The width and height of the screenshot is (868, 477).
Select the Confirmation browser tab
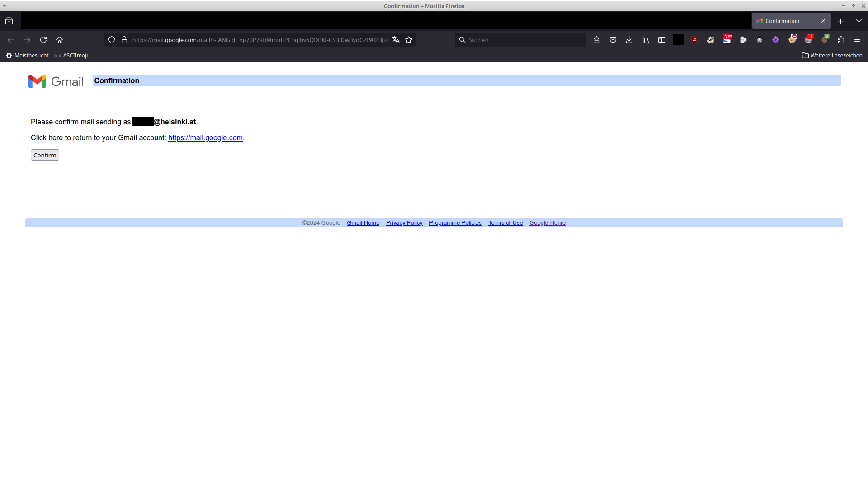786,21
